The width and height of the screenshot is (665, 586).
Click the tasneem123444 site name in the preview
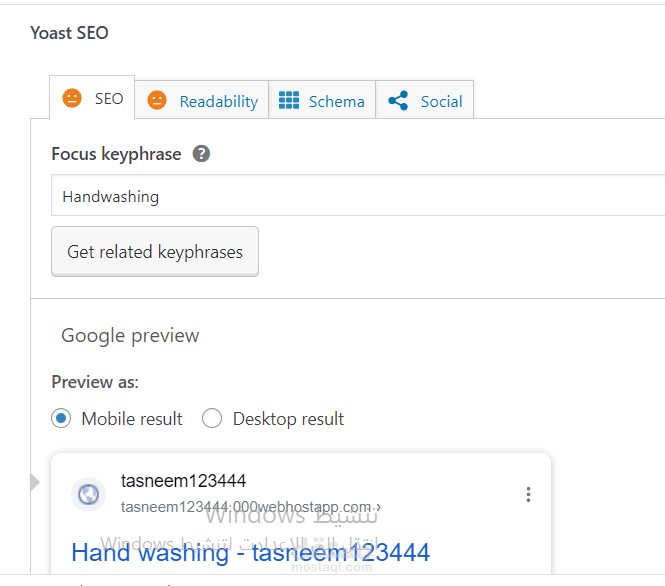coord(183,481)
